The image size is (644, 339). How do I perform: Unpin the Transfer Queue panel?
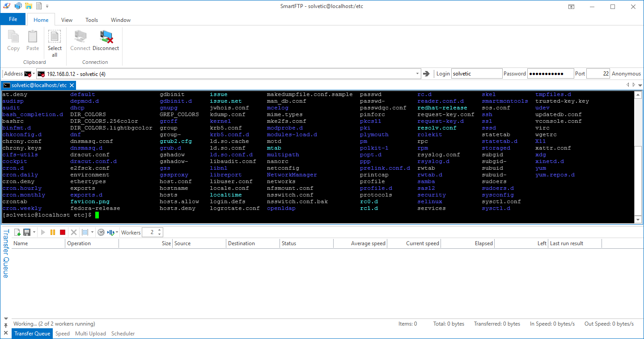click(6, 326)
